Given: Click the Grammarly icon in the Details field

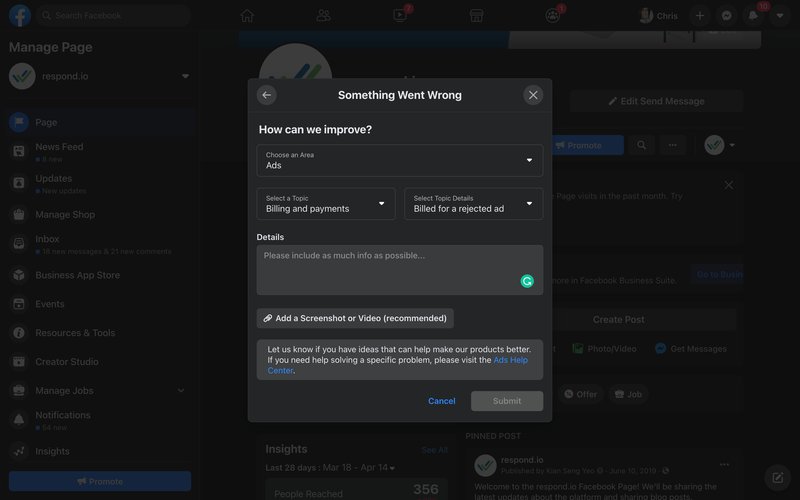Looking at the screenshot, I should [527, 281].
